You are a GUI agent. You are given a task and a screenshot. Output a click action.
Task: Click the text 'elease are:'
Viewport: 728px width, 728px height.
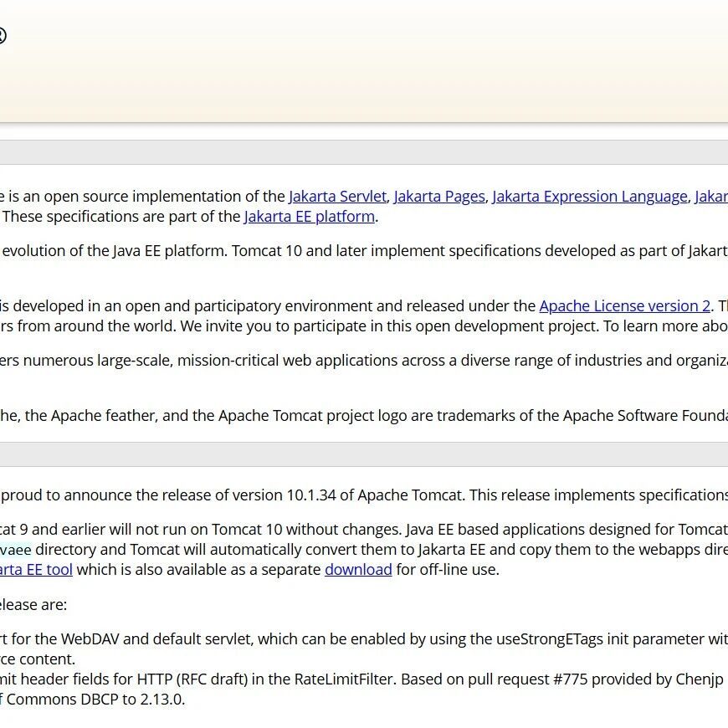(33, 605)
